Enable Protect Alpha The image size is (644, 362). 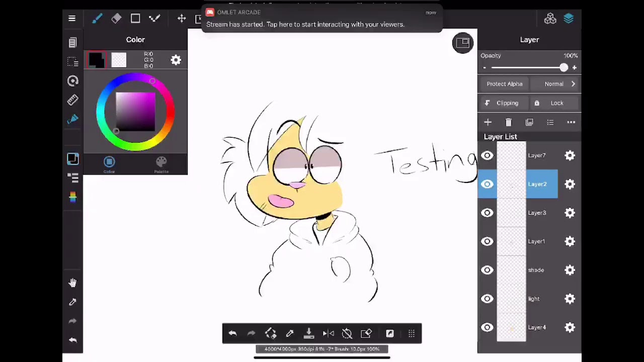pyautogui.click(x=505, y=84)
